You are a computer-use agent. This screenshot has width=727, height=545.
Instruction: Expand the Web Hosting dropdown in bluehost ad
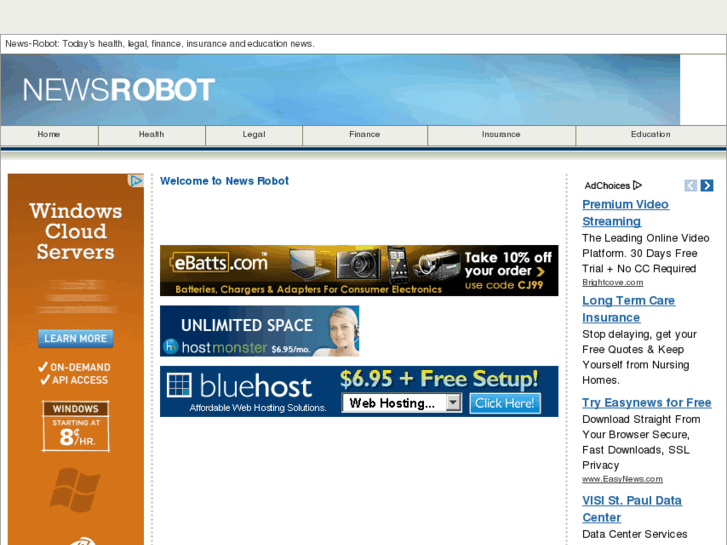[x=402, y=403]
